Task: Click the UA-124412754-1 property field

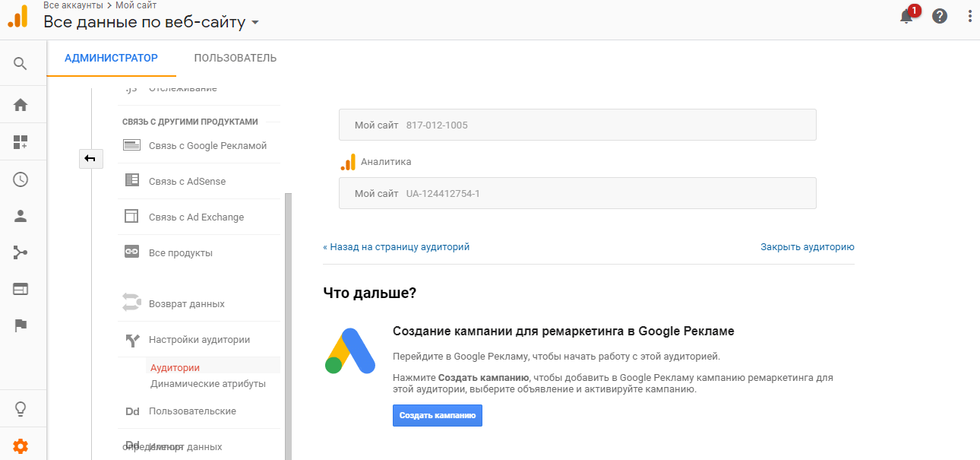Action: click(577, 193)
